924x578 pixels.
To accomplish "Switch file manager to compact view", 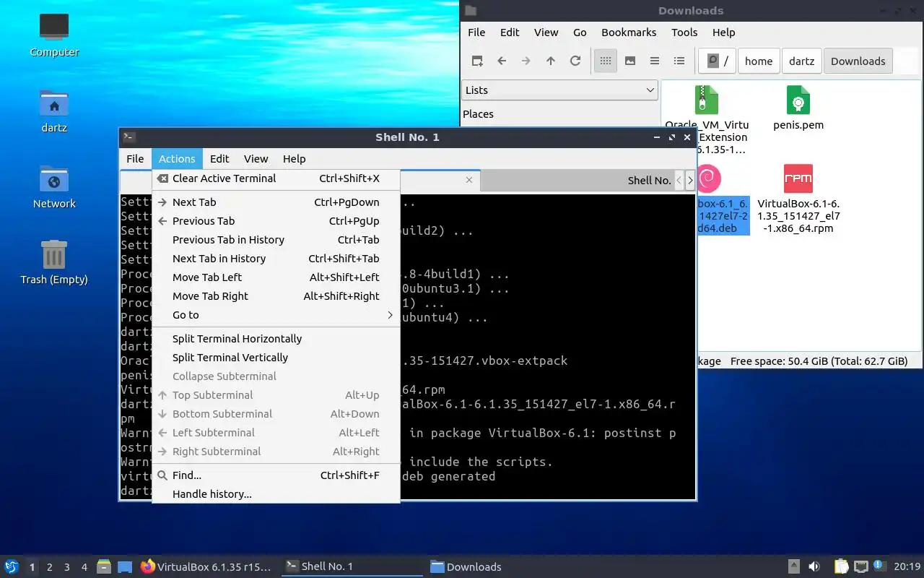I will (655, 61).
